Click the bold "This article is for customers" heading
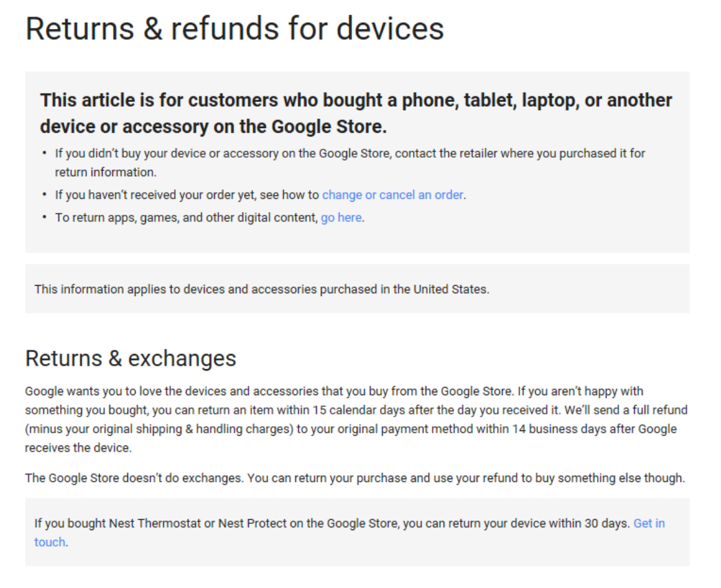Screen dimensions: 721x588 click(356, 113)
